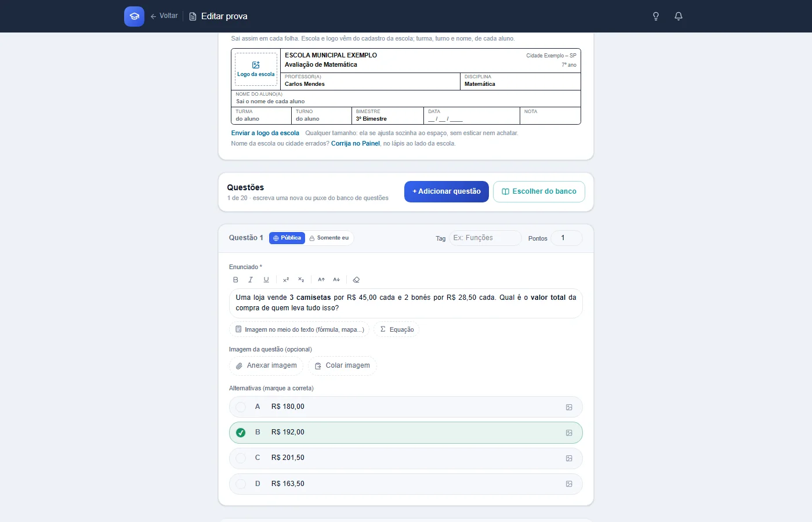Mark alternative C as correct

(x=241, y=458)
